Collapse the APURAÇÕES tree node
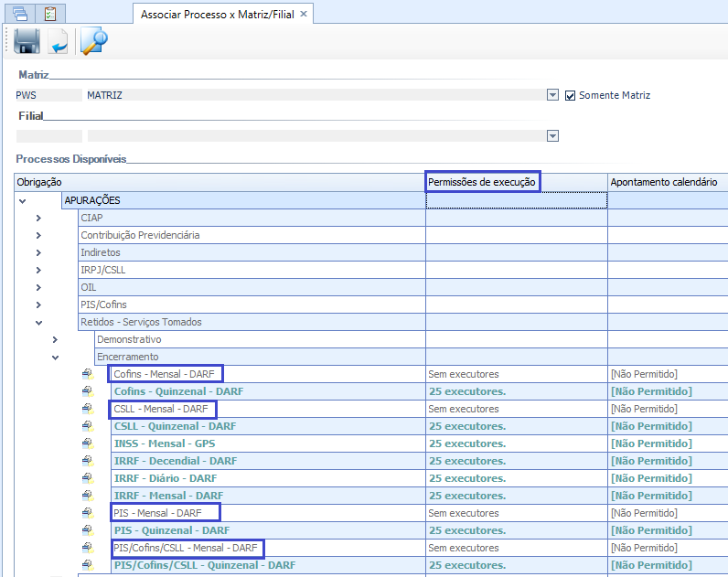Viewport: 728px width, 577px height. tap(22, 200)
